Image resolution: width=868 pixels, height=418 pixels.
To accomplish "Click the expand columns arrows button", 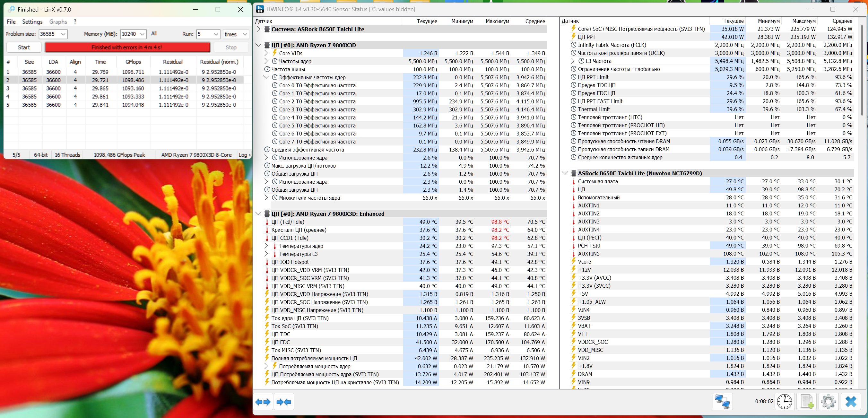I will tap(263, 402).
